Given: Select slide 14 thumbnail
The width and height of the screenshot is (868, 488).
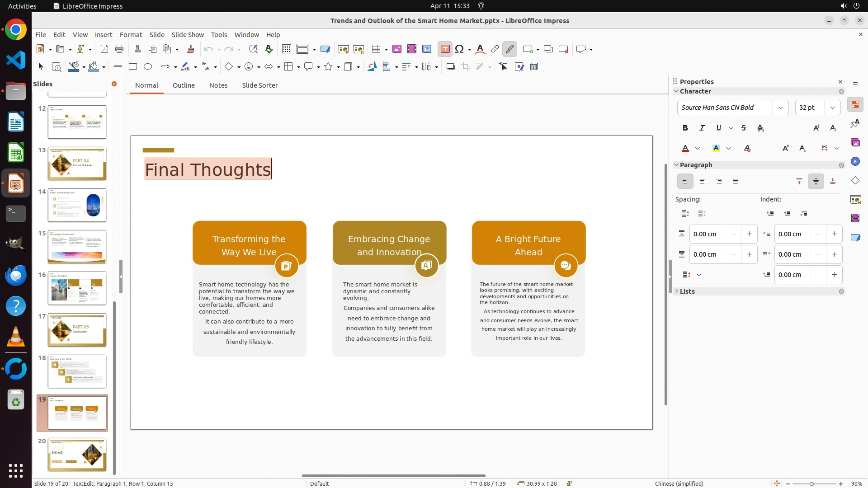Looking at the screenshot, I should point(77,205).
